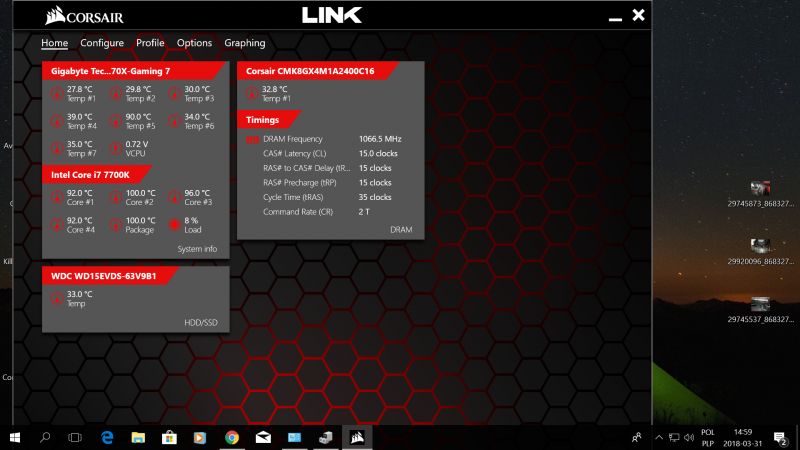Click the Core #3 temperature icon
Viewport: 800px width, 450px height.
click(174, 197)
